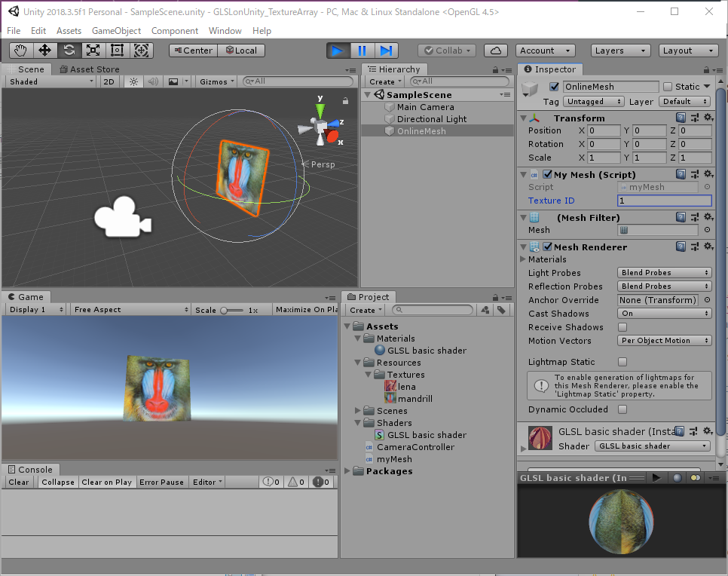Open the Layers dropdown
728x576 pixels.
pyautogui.click(x=620, y=51)
